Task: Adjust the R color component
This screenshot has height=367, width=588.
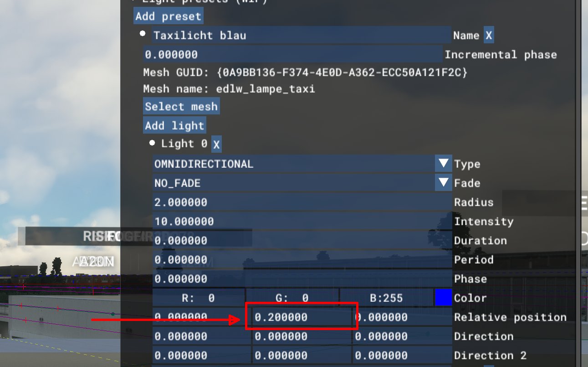Action: [199, 298]
